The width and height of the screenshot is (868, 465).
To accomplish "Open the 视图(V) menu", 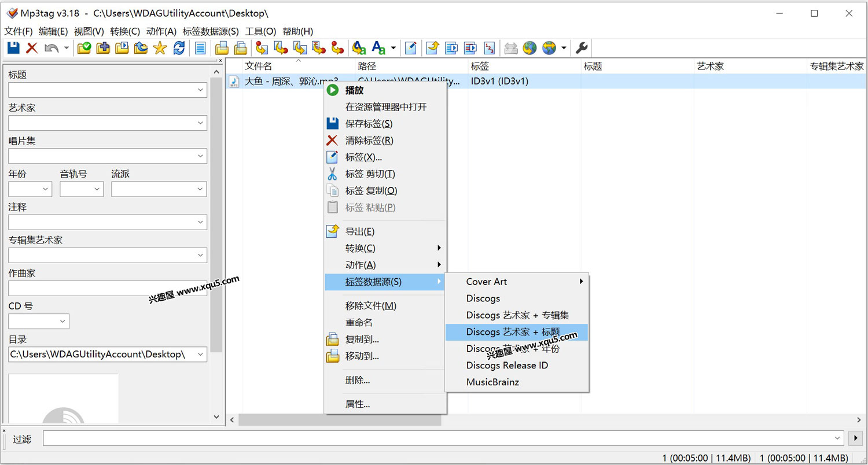I will pyautogui.click(x=89, y=31).
